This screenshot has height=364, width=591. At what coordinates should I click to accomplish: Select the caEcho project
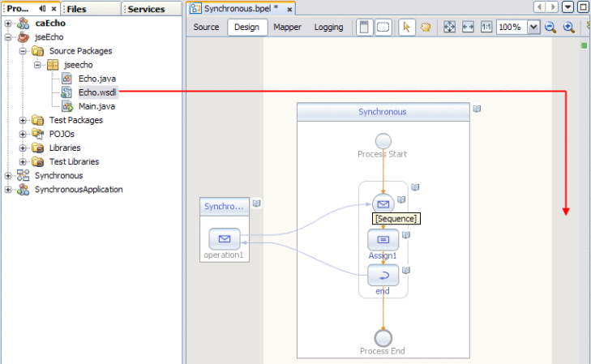pos(50,23)
